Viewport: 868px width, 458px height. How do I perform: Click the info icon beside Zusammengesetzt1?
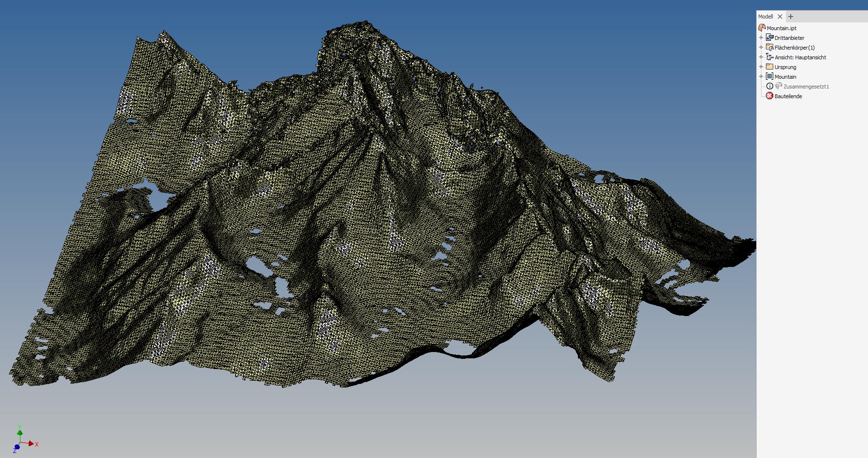pos(770,86)
